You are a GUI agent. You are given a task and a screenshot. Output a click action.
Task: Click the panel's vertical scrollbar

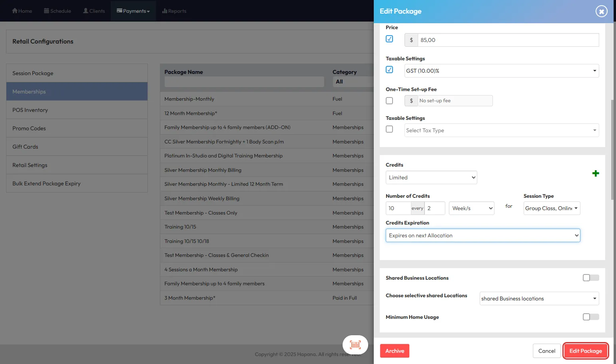pos(612,150)
